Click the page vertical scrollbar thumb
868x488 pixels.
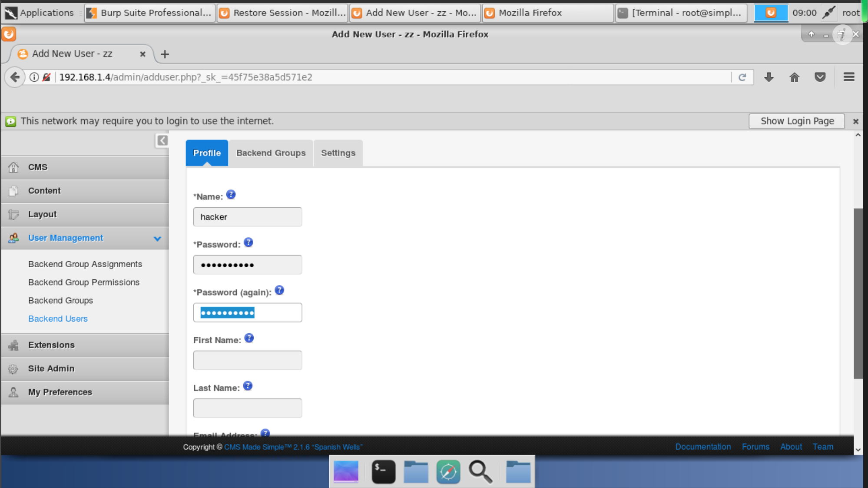858,293
